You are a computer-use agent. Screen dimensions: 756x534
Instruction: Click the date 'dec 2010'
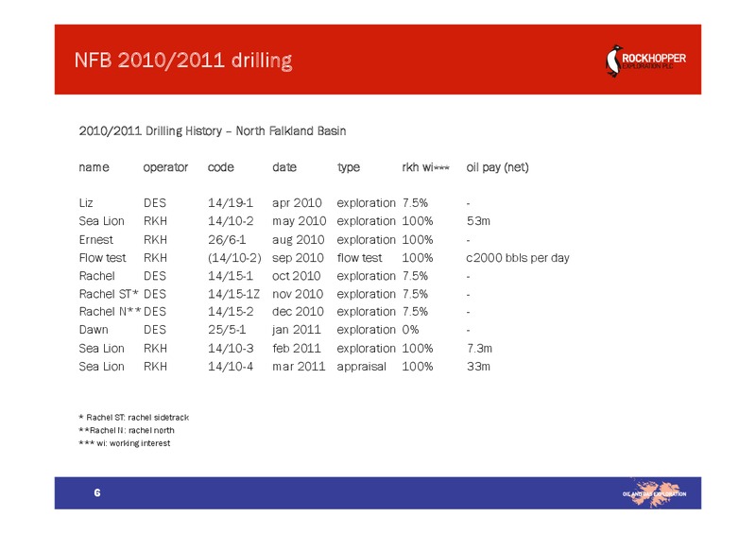tap(298, 312)
